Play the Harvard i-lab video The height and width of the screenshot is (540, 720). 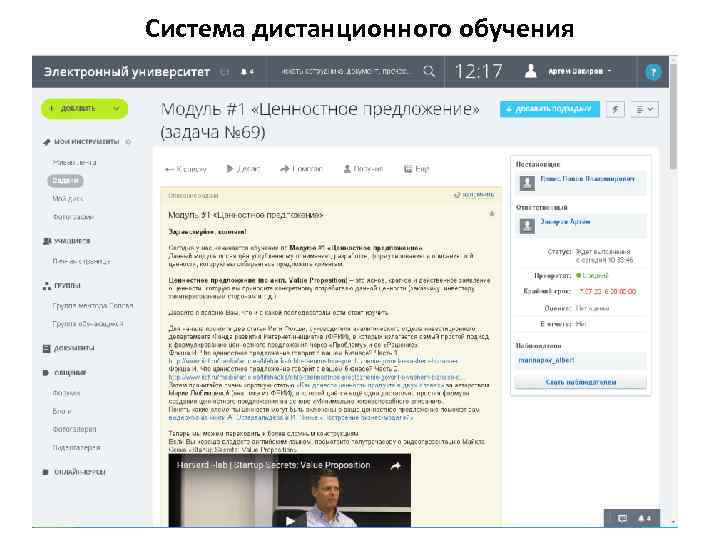289,521
